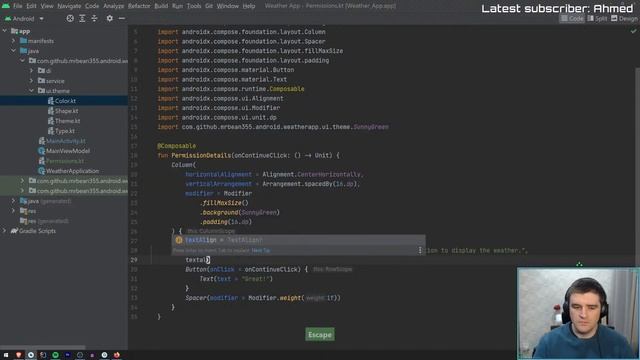Open the Edit menu
The image size is (640, 360).
coord(31,6)
